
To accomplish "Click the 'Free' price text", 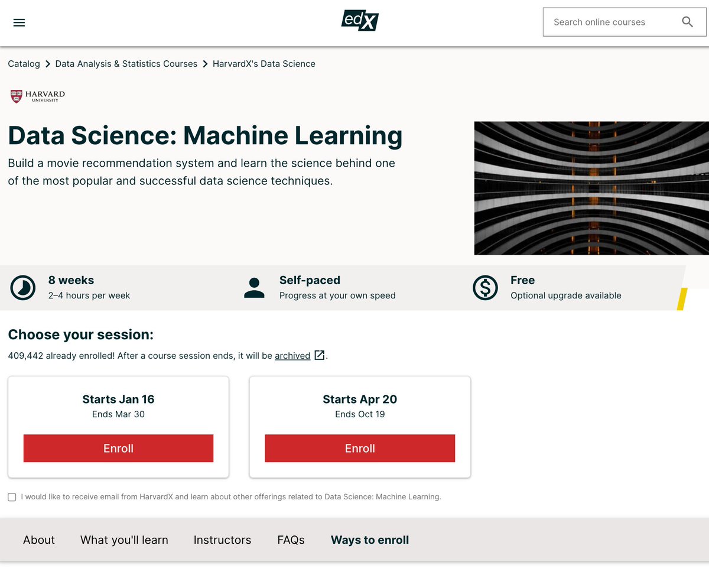I will point(522,280).
